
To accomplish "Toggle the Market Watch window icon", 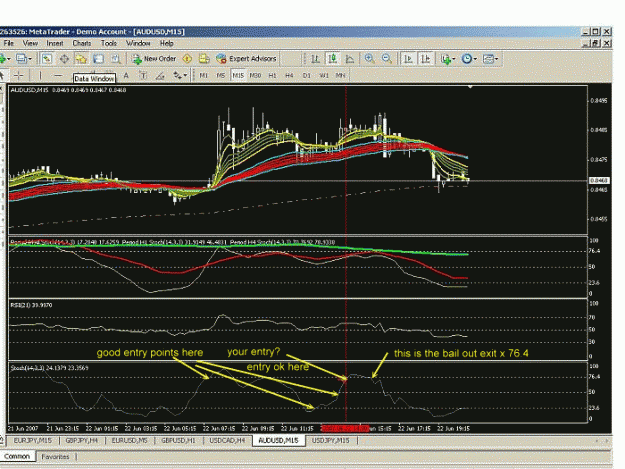I will point(47,59).
